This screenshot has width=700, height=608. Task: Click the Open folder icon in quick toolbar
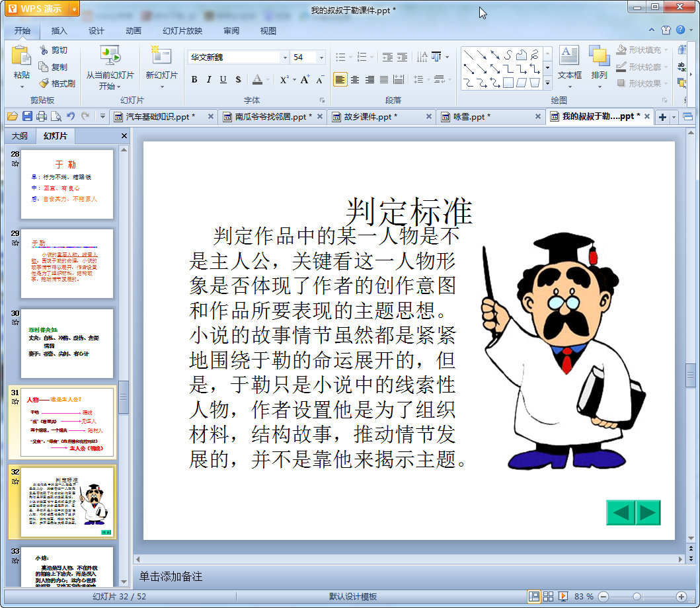tap(12, 116)
